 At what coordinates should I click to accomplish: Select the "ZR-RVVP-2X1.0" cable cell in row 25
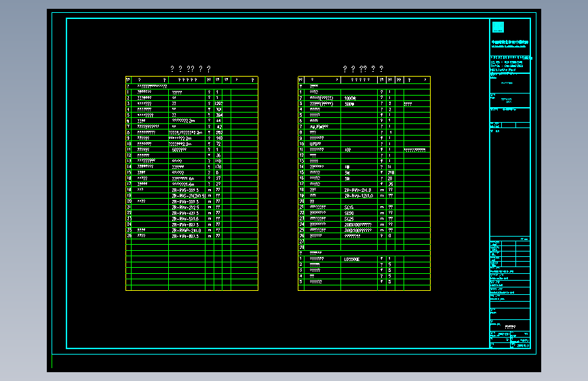pos(187,230)
